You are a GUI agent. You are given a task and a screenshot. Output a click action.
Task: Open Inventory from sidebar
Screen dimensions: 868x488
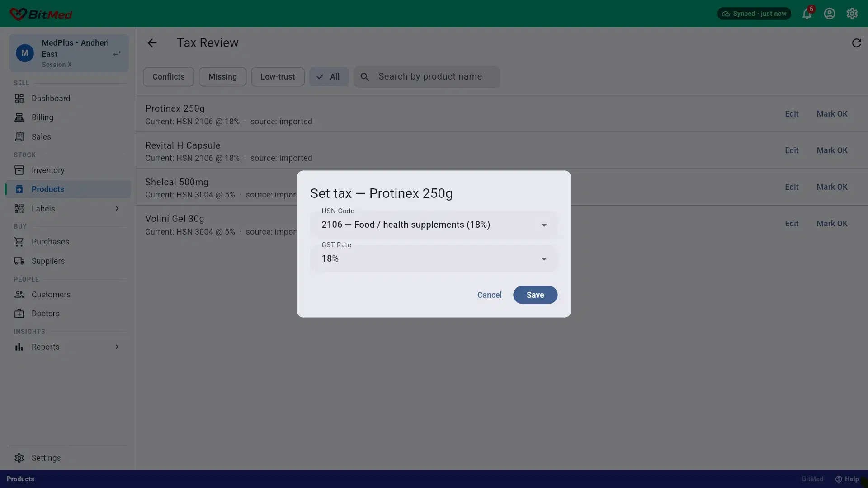point(68,170)
